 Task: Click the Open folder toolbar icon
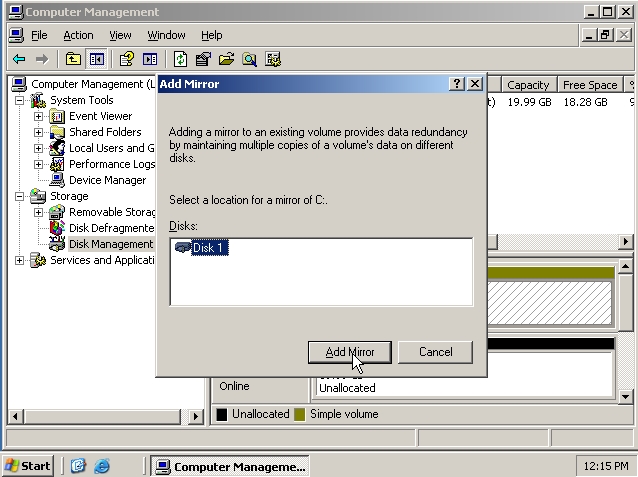[226, 59]
